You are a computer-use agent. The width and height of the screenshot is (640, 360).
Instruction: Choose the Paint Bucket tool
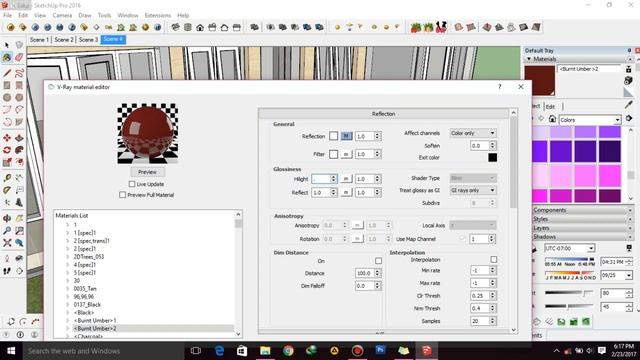[x=7, y=58]
